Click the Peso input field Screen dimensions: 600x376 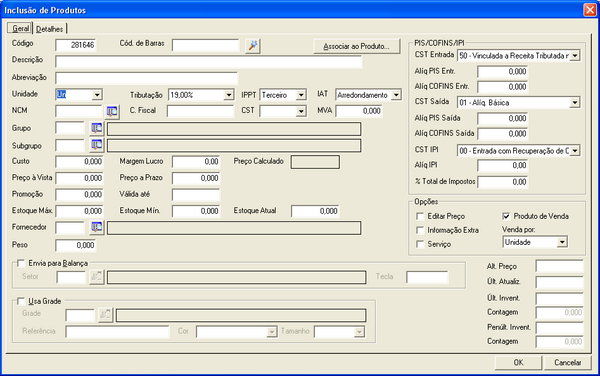click(x=76, y=245)
